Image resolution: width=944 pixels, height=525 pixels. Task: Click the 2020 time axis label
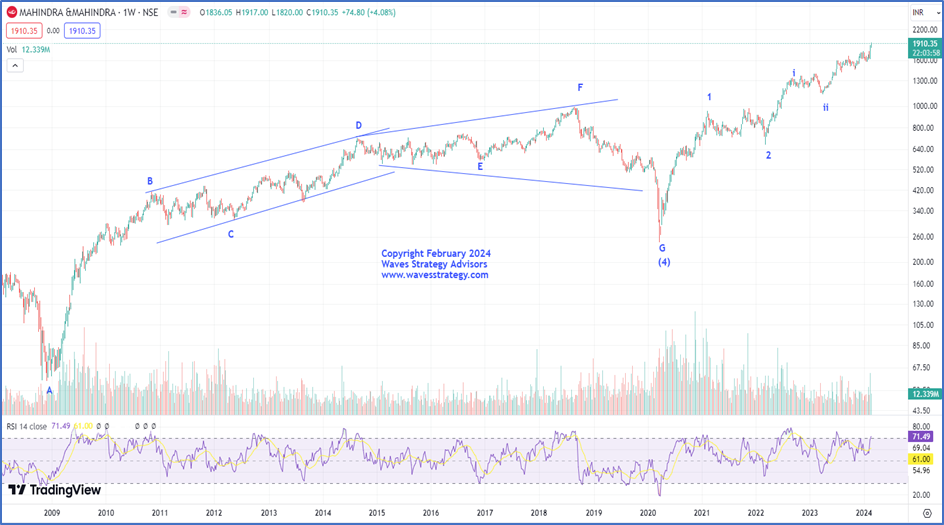point(647,513)
